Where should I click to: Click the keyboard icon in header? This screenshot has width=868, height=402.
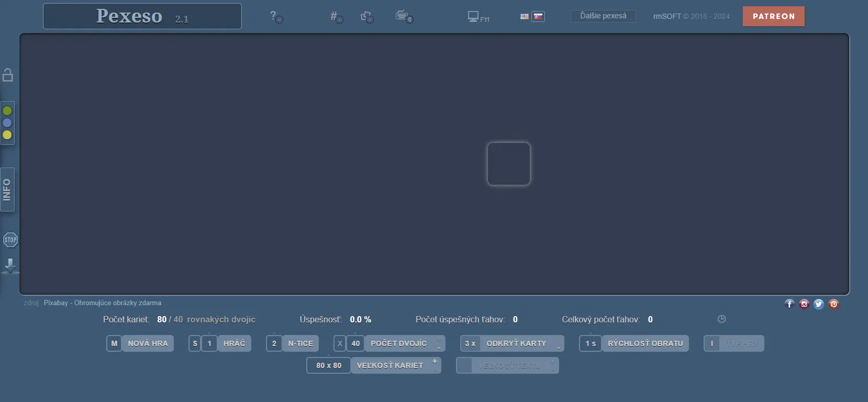[x=404, y=16]
